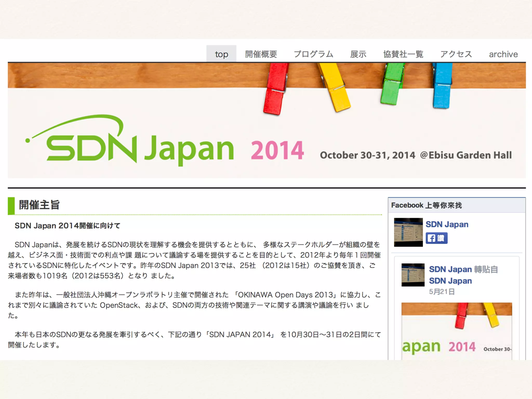The height and width of the screenshot is (399, 532).
Task: Click the アクセス navigation link
Action: (456, 54)
